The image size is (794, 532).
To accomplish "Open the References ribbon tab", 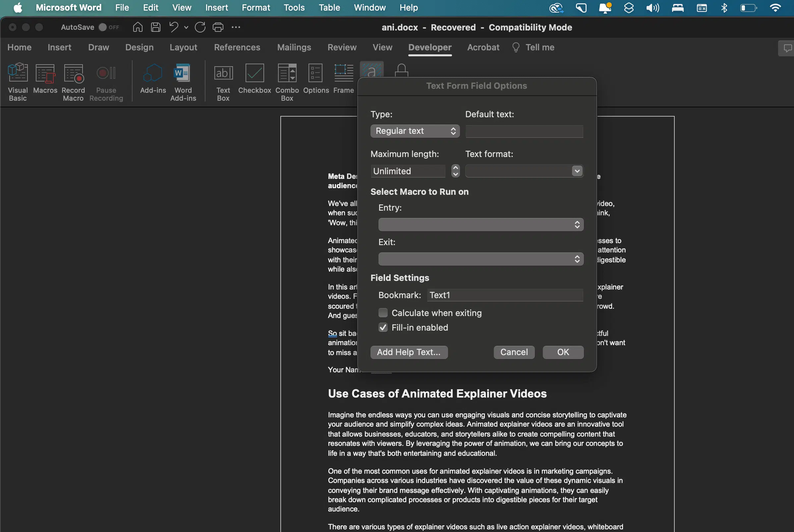I will [x=237, y=47].
